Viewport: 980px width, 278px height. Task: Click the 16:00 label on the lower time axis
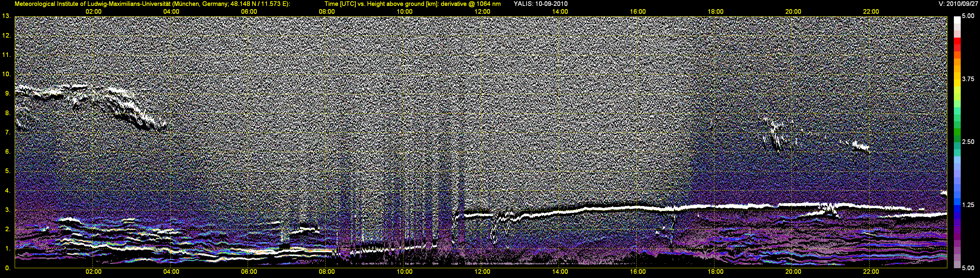coord(638,271)
